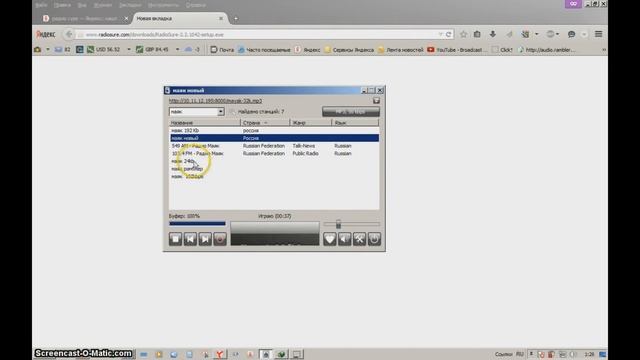
Task: Click 'Public Radio' genre cell
Action: coord(305,153)
